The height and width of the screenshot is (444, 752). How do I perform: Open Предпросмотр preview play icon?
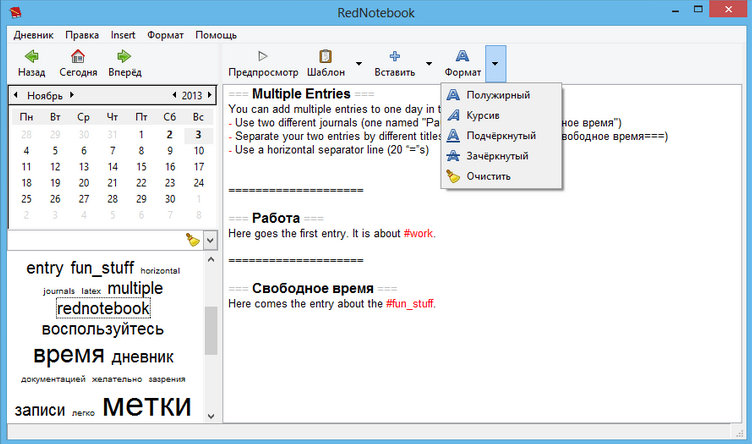tap(262, 56)
